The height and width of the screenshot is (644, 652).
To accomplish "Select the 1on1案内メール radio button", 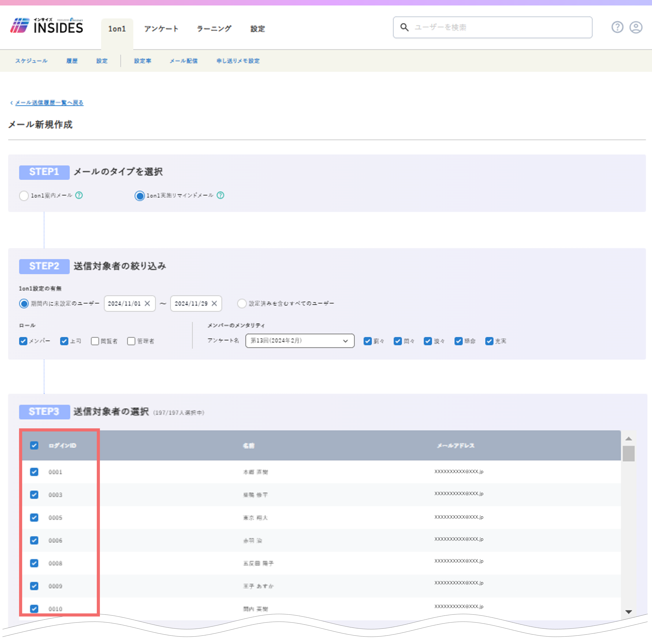I will 24,196.
